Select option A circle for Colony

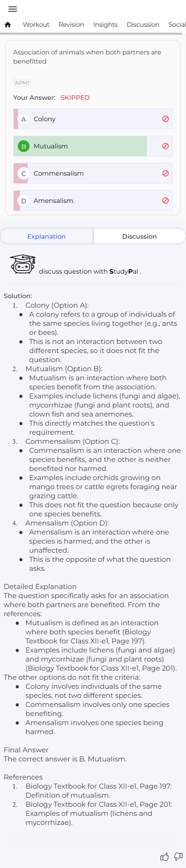(24, 119)
